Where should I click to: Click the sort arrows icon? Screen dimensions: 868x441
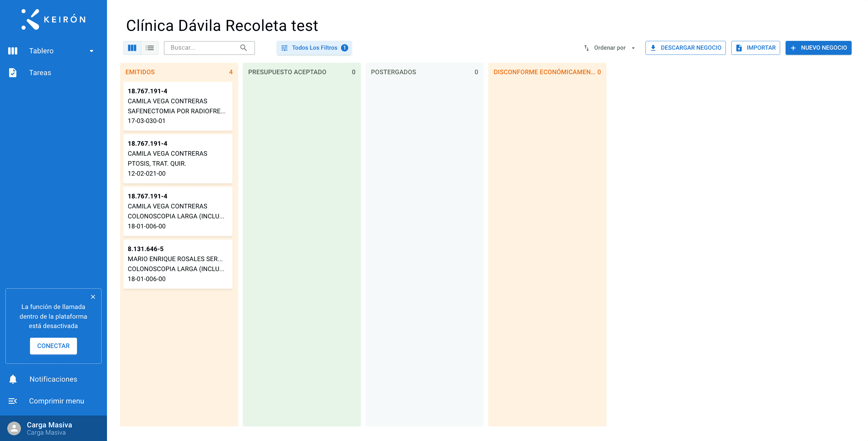587,48
